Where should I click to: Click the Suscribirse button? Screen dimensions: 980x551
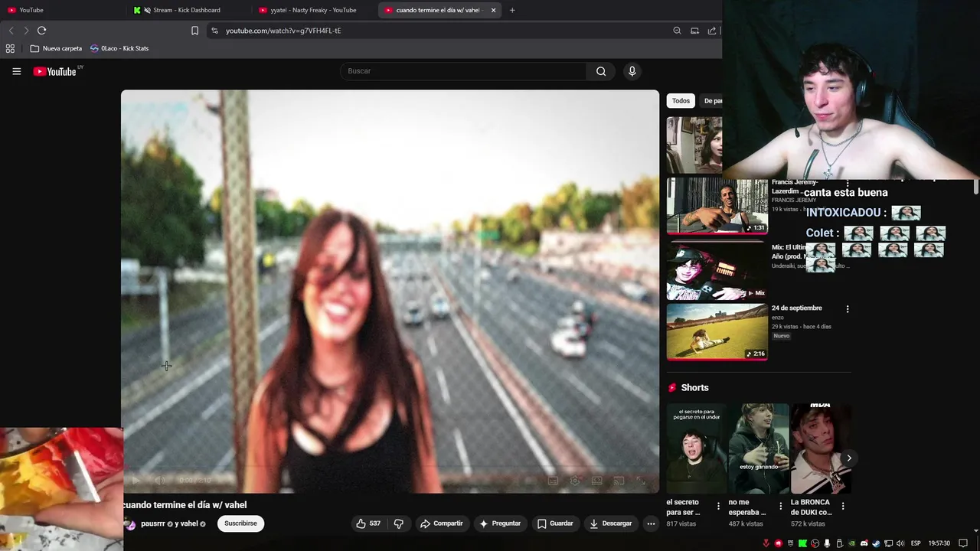click(240, 523)
